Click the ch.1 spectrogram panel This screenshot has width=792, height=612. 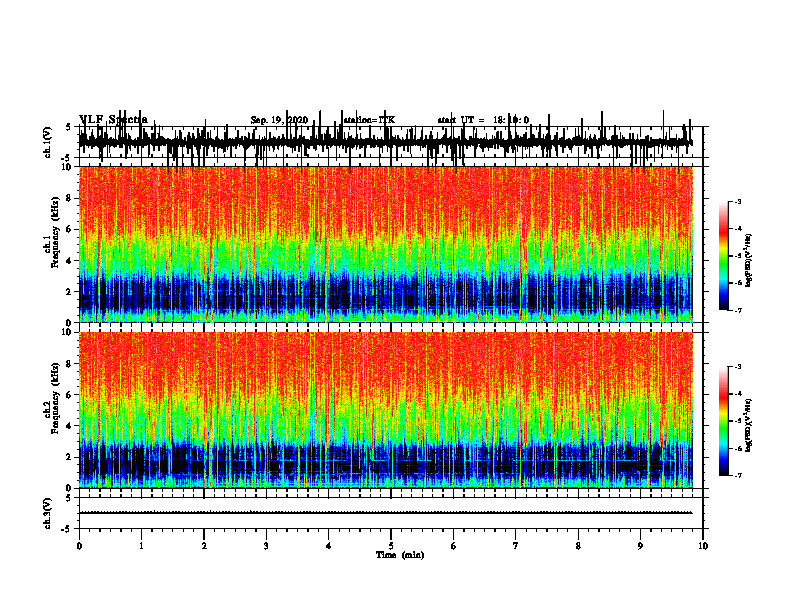pyautogui.click(x=385, y=244)
